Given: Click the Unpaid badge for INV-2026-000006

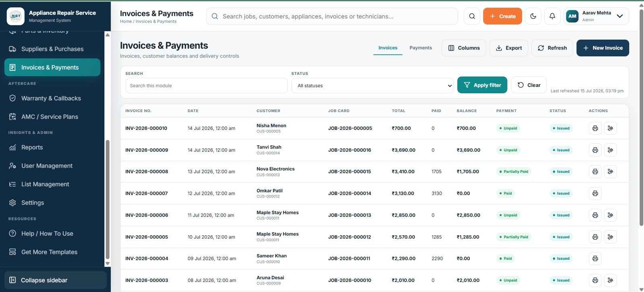Looking at the screenshot, I should coord(508,215).
